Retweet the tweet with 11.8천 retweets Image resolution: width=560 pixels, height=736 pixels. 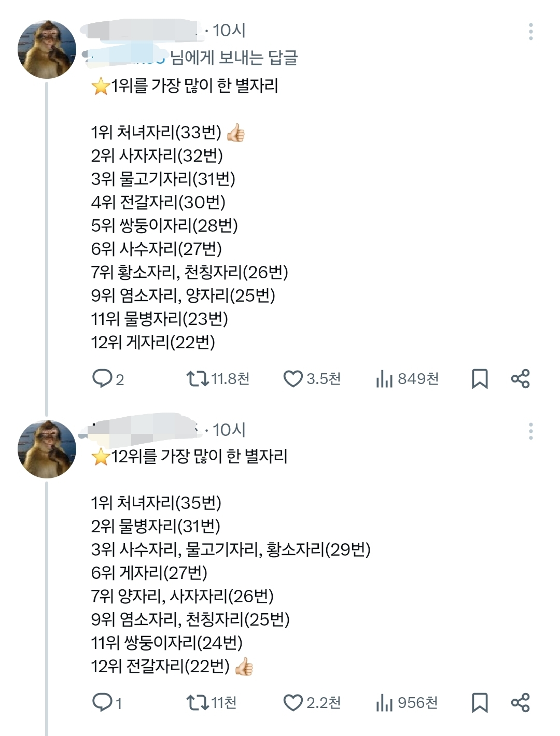tap(197, 379)
